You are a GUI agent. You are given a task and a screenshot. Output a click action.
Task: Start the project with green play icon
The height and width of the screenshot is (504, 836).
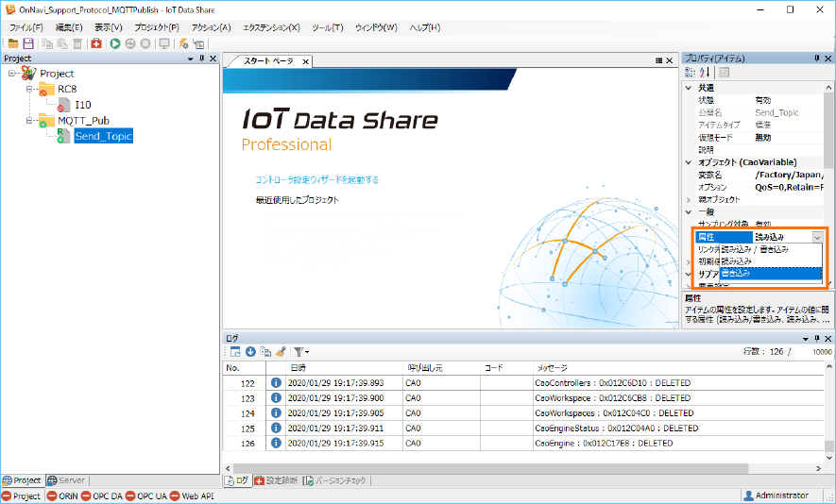pos(115,43)
